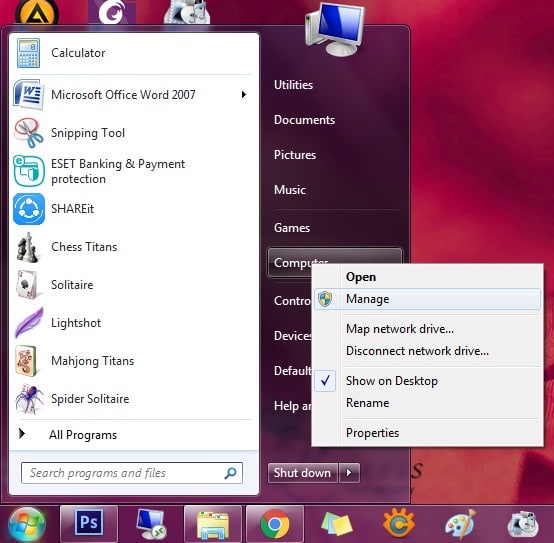554x543 pixels.
Task: Click the SHAREit text label
Action: [72, 209]
